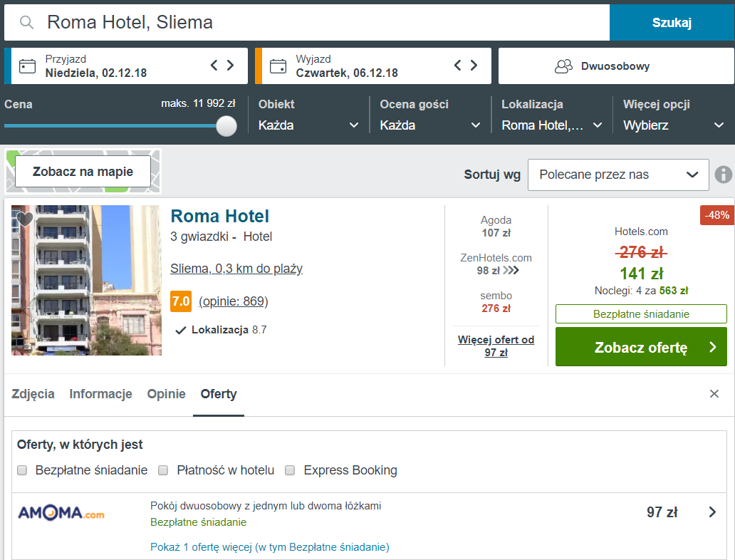Click the sorting info icon
Image resolution: width=735 pixels, height=560 pixels.
(724, 175)
